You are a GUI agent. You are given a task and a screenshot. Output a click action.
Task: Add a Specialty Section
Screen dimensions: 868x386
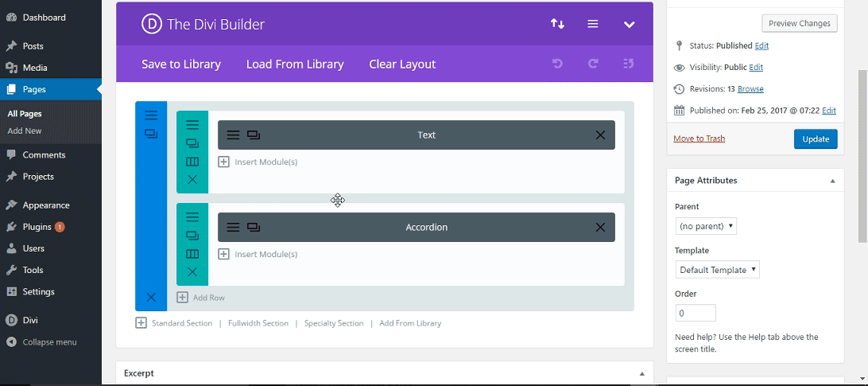pos(334,323)
